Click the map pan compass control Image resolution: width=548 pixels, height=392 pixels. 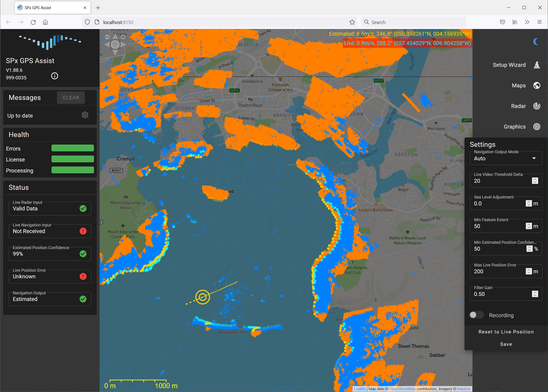coord(115,45)
